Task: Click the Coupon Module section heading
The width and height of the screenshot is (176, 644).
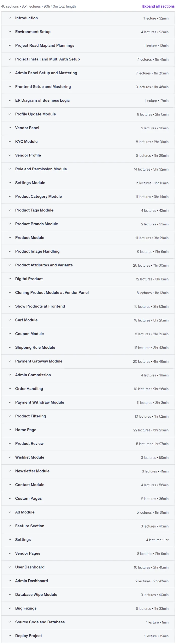Action: point(29,334)
